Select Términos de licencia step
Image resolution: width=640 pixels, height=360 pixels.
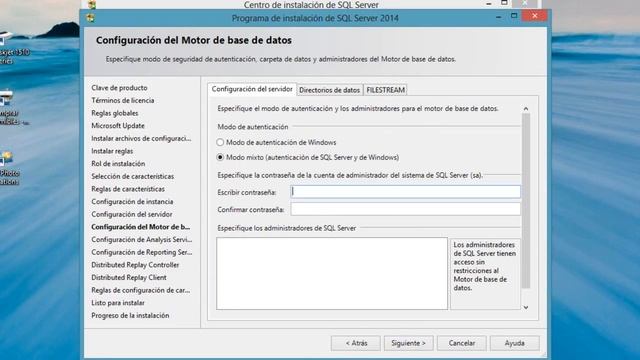(122, 100)
